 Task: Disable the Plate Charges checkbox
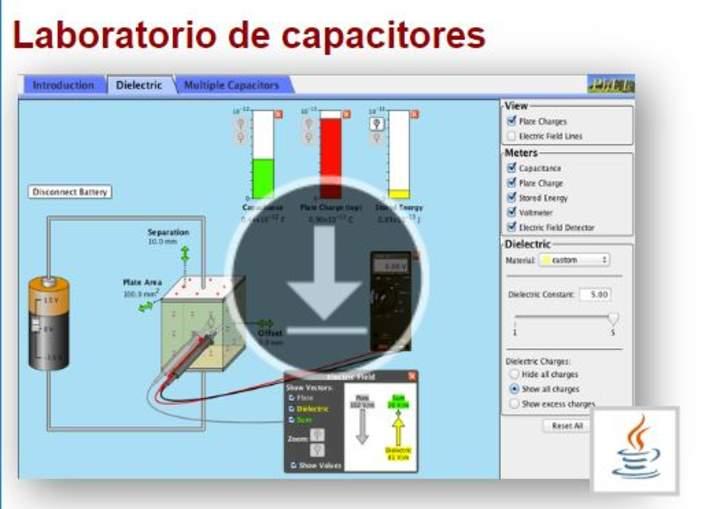(x=513, y=122)
